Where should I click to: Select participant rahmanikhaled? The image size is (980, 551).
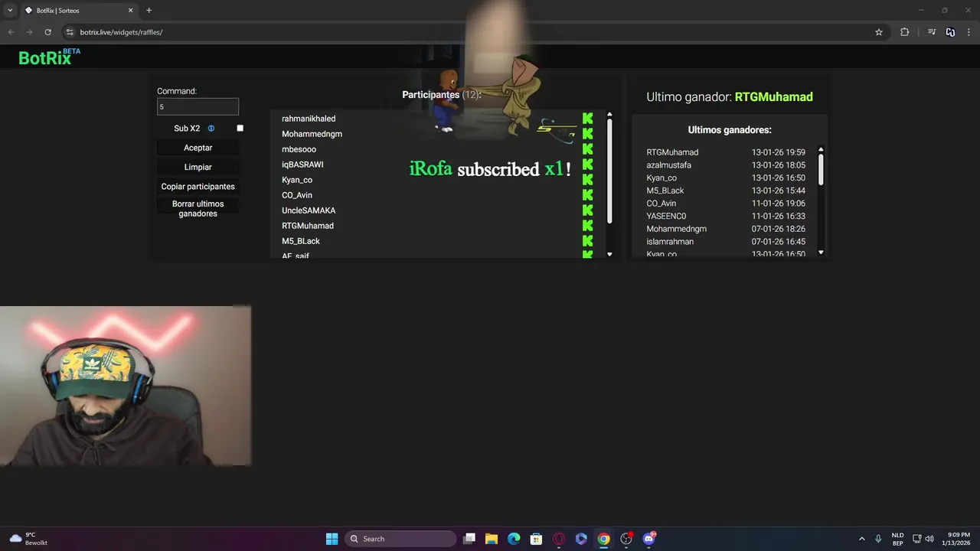coord(309,119)
